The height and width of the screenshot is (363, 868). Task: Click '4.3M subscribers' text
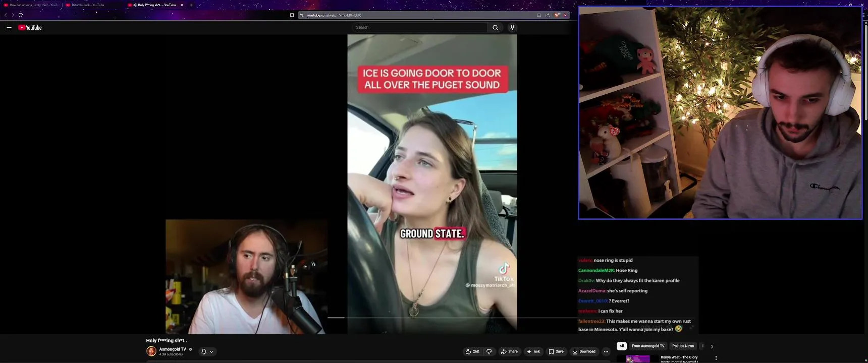[x=171, y=354]
